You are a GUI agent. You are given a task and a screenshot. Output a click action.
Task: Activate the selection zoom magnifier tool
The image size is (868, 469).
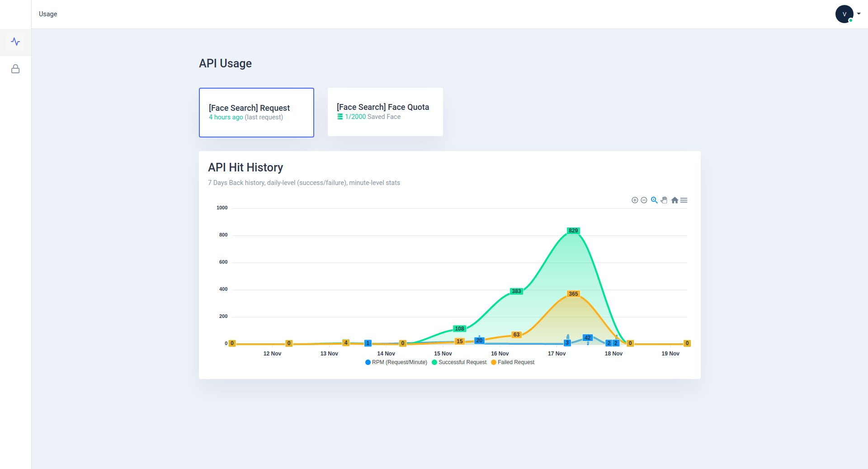point(654,200)
